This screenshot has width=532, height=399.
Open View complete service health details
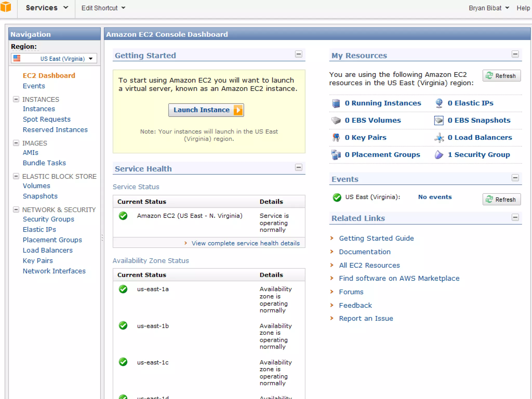245,243
